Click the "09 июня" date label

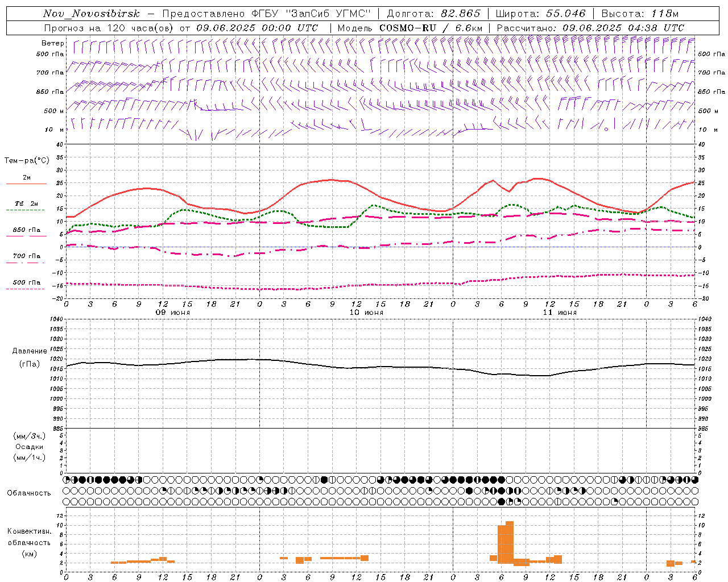[x=173, y=313]
